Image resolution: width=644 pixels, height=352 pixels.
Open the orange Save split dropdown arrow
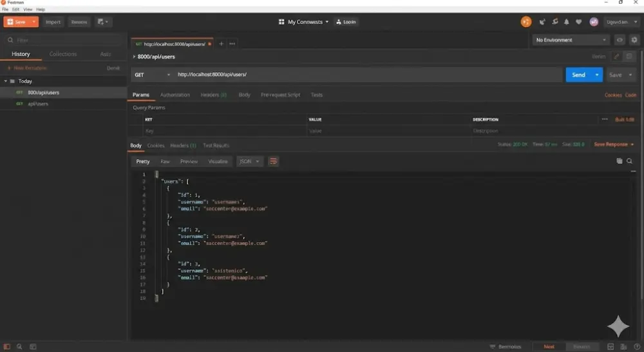pos(33,22)
